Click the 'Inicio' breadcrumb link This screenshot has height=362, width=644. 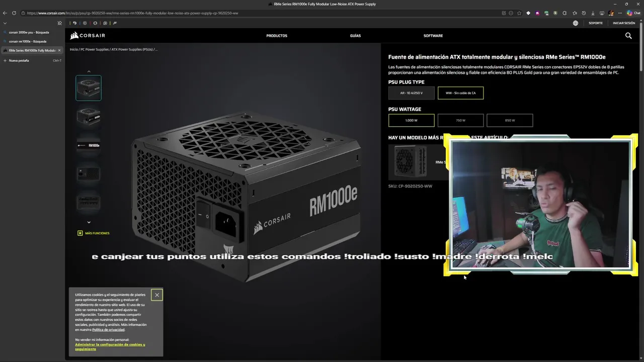point(74,49)
